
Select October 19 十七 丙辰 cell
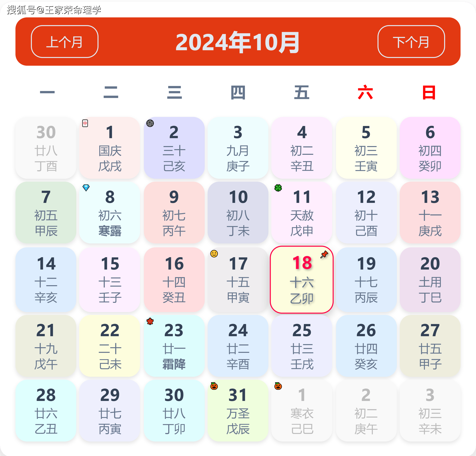pos(366,280)
